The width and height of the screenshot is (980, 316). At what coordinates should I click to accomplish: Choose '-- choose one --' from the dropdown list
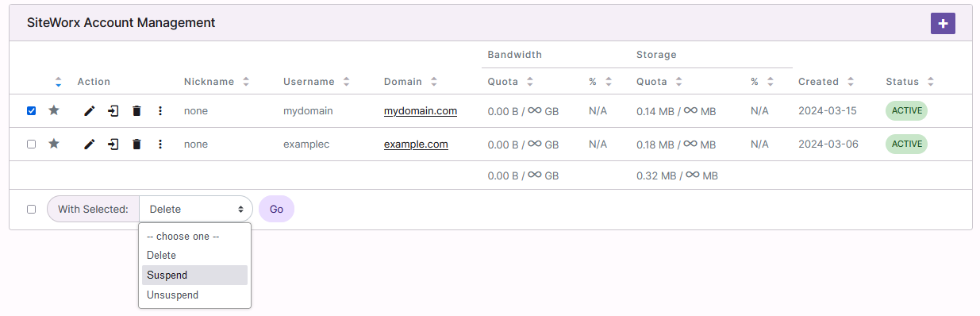tap(195, 236)
